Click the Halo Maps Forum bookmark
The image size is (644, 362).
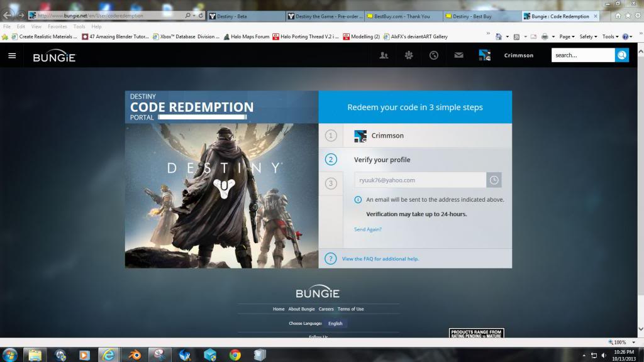point(246,36)
